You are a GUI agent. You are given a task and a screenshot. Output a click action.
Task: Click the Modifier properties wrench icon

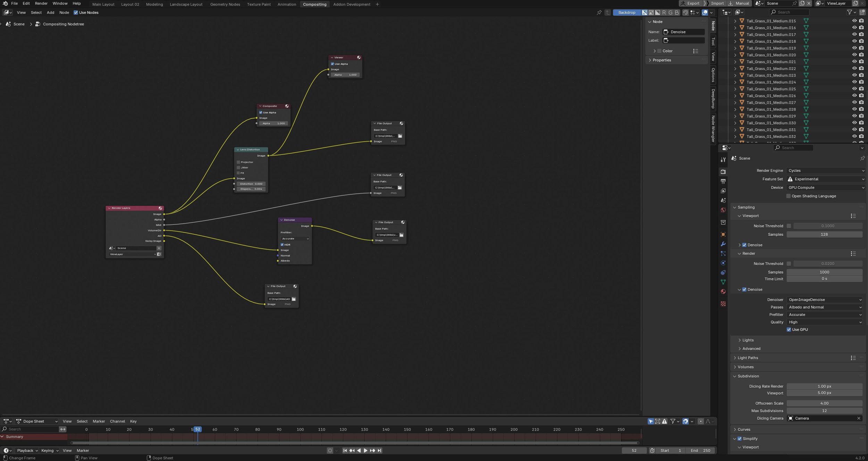click(723, 244)
